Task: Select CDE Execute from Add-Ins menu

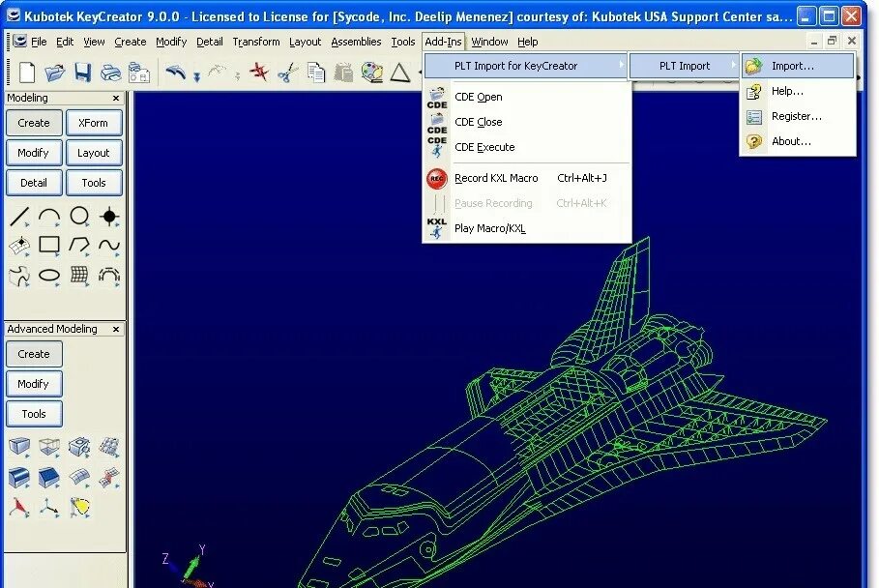Action: [526, 147]
